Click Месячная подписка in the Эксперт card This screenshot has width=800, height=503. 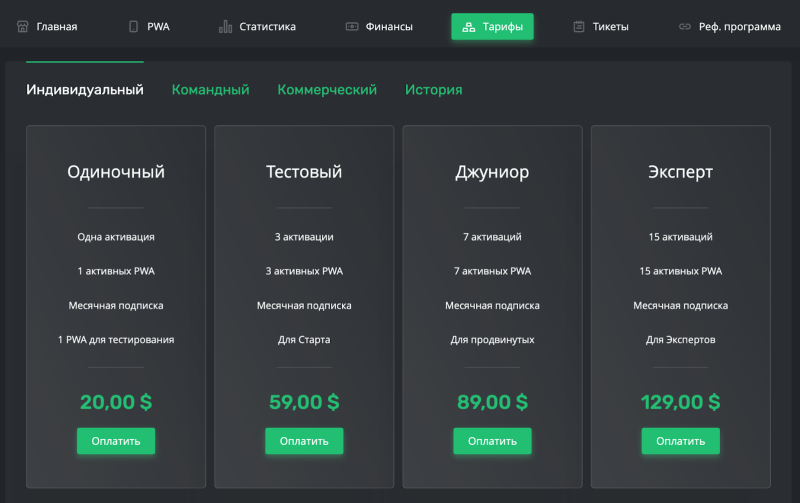pos(681,306)
